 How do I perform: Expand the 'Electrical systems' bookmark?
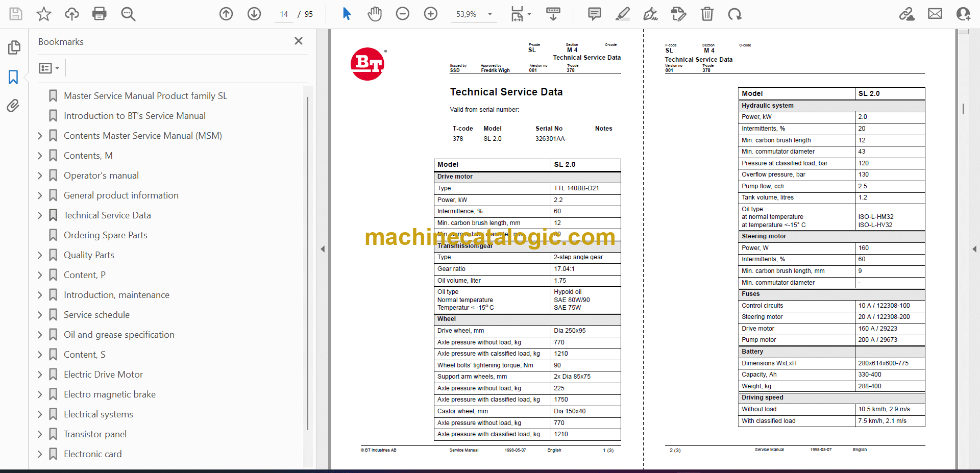coord(40,414)
